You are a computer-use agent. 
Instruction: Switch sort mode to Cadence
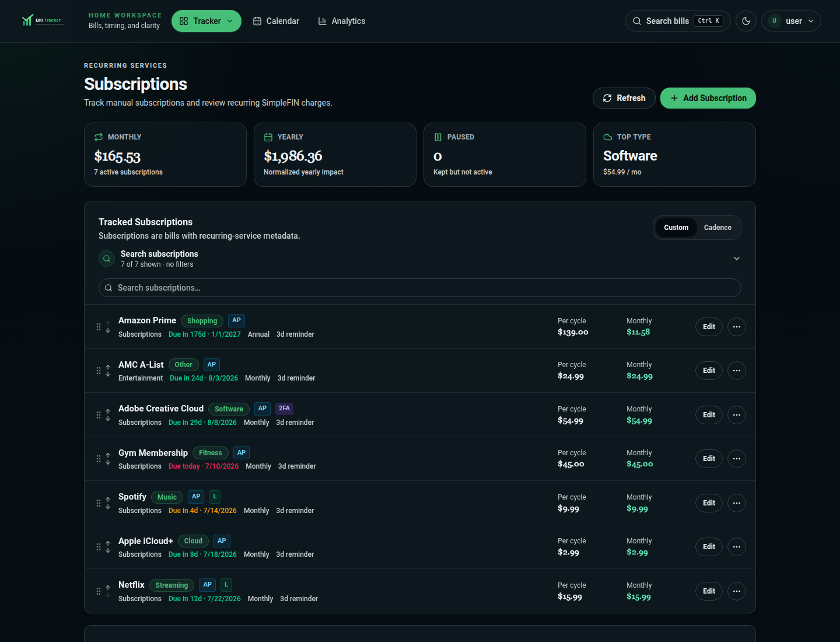point(717,228)
